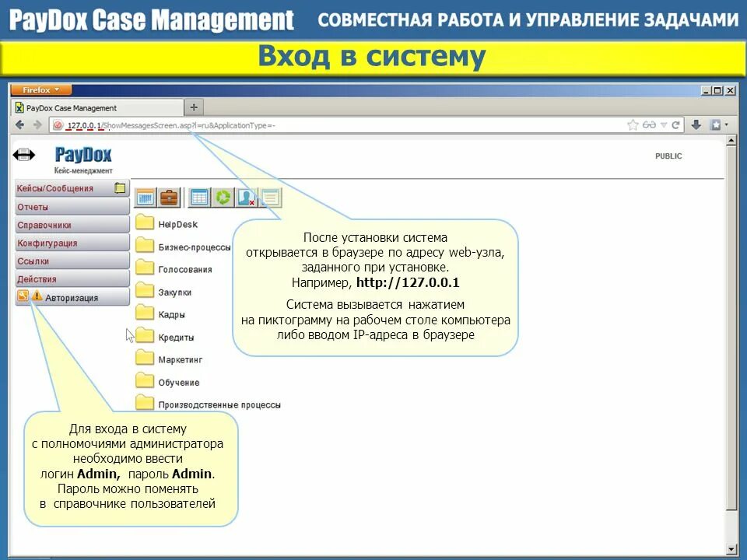Viewport: 747px width, 560px height.
Task: Minimize the Firefox window
Action: click(707, 90)
